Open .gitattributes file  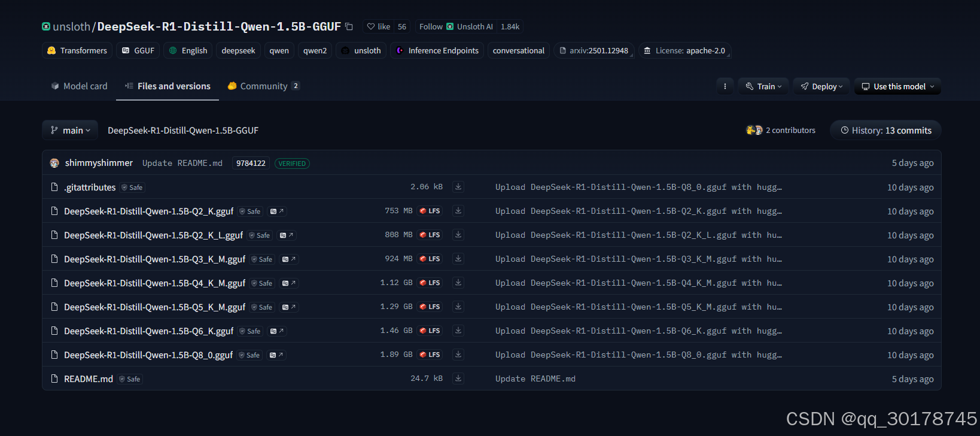click(90, 187)
